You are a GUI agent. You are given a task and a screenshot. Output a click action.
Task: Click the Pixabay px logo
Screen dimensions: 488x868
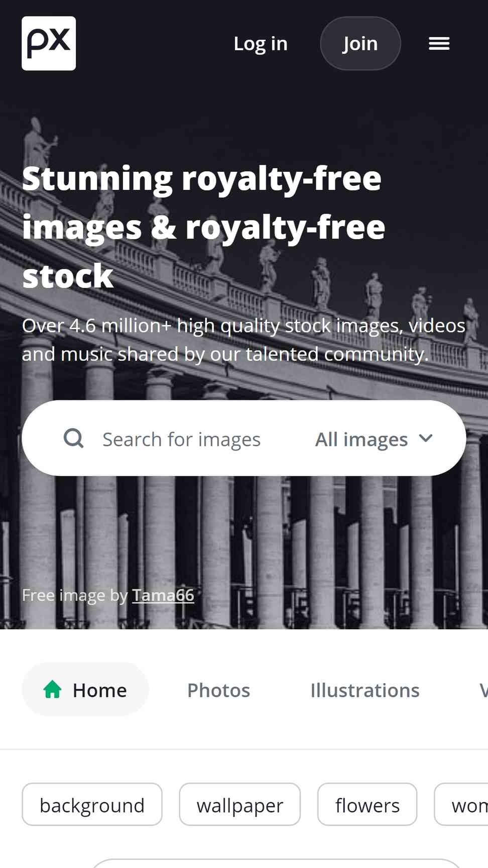[x=49, y=43]
